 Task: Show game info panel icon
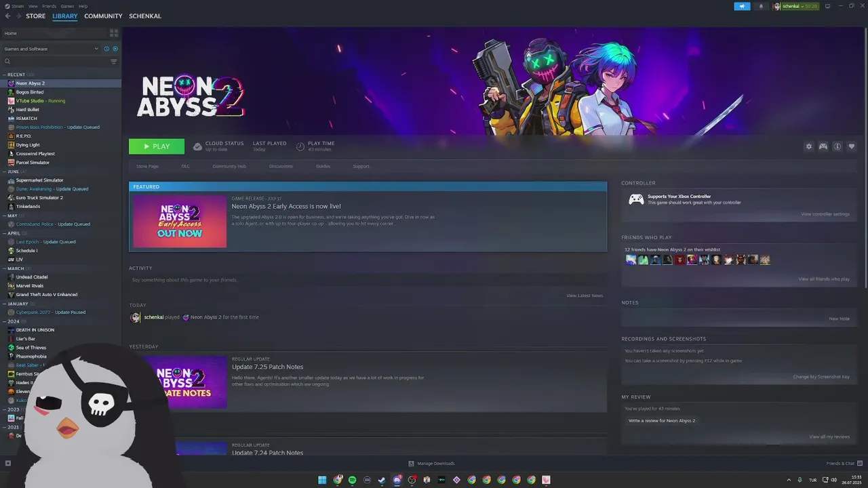click(837, 146)
